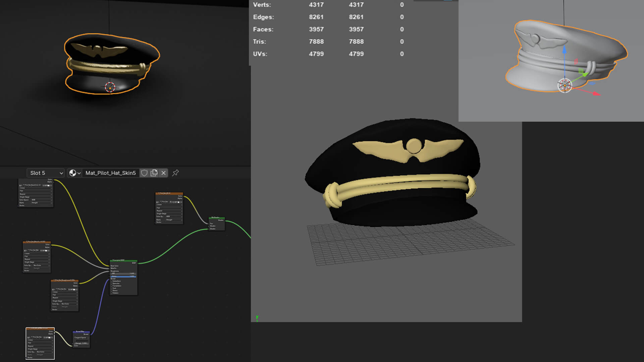The width and height of the screenshot is (644, 362).
Task: Click the 3D cursor in the rendered viewport
Action: click(x=110, y=87)
